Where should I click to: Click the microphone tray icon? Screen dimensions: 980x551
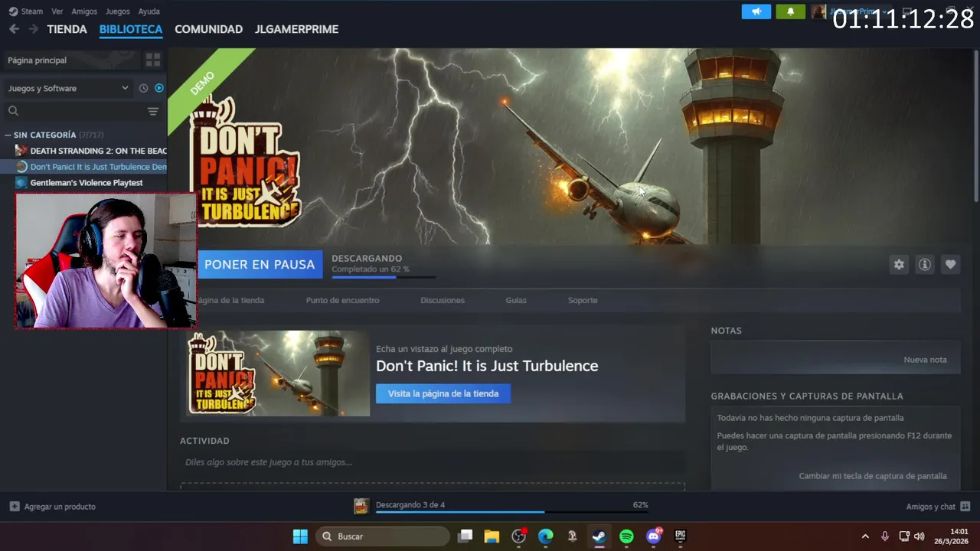tap(885, 536)
